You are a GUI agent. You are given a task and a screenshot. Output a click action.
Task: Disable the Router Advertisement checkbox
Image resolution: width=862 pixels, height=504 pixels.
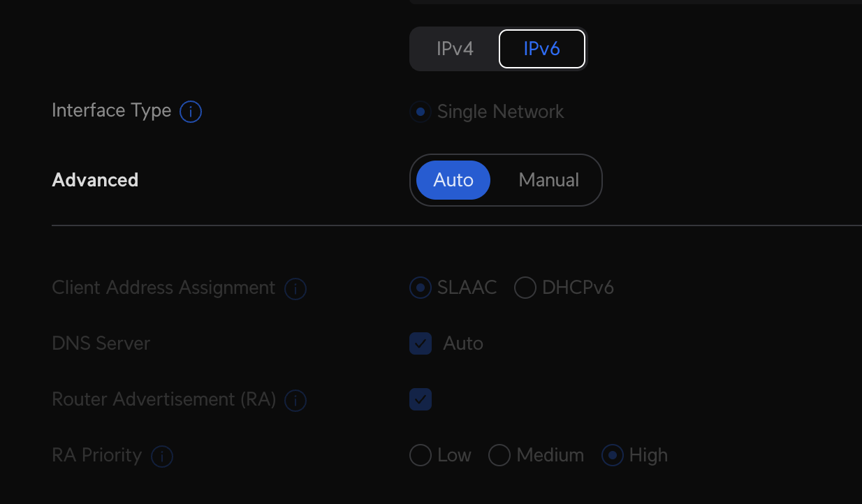(x=420, y=399)
